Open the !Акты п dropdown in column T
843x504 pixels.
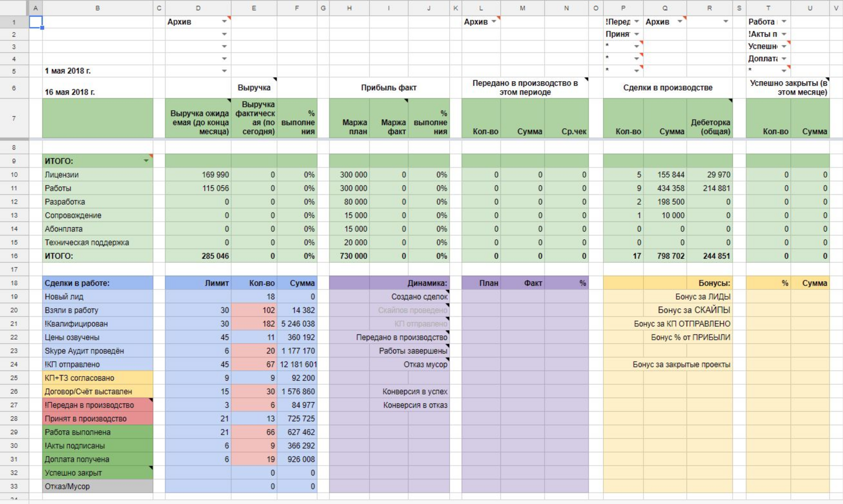pos(784,34)
